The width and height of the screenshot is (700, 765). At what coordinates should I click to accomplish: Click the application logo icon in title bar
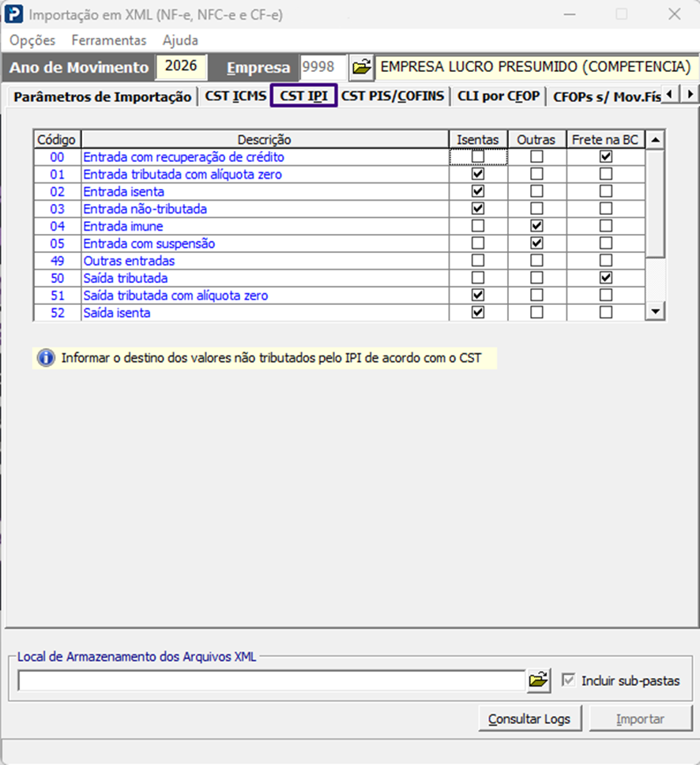coord(13,14)
